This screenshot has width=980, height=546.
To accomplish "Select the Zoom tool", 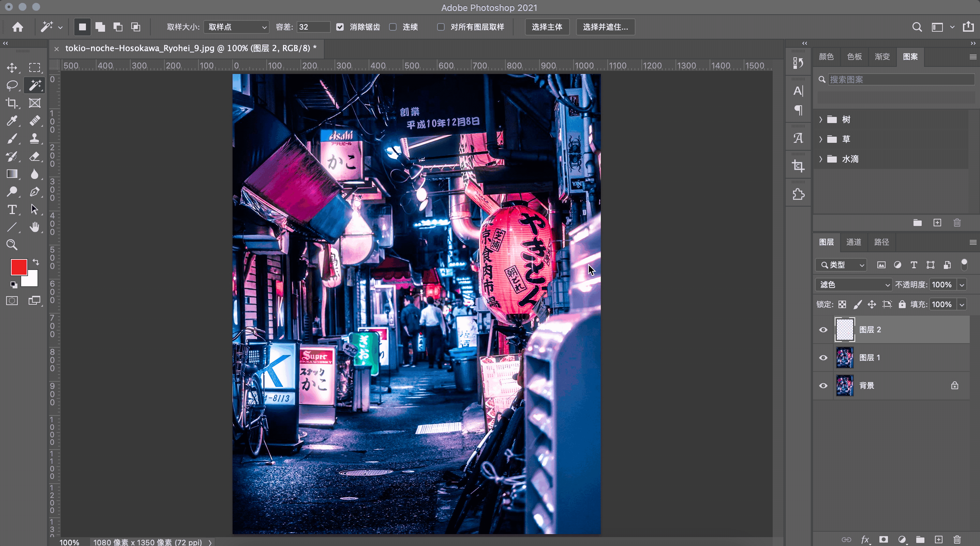I will [x=12, y=245].
